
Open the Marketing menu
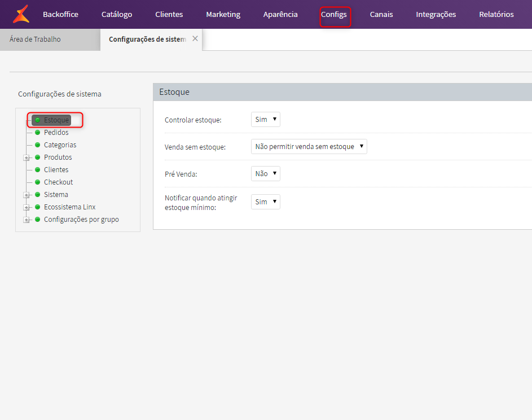223,14
